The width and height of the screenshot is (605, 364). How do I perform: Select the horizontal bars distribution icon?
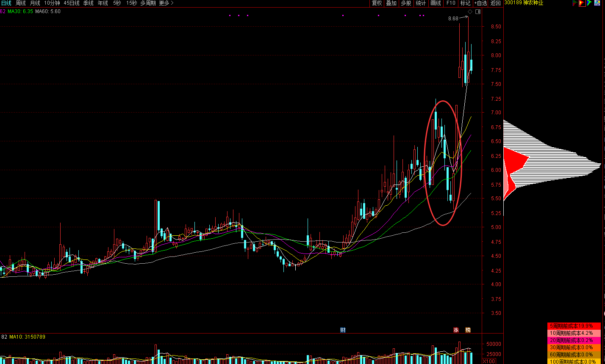click(575, 3)
